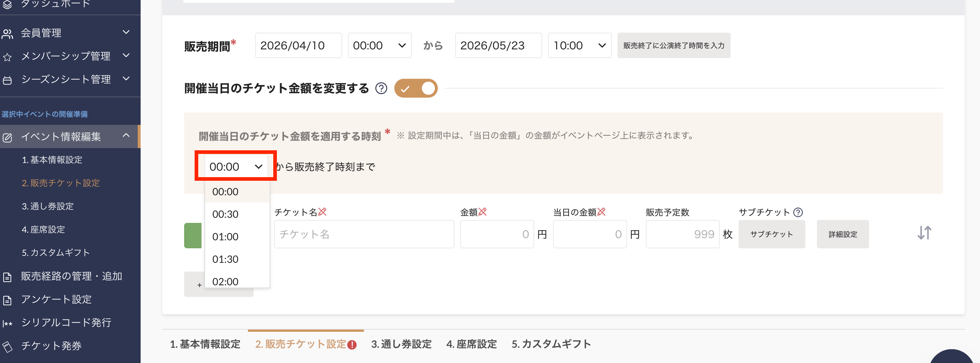Click the 会員管理 people icon

[7, 33]
